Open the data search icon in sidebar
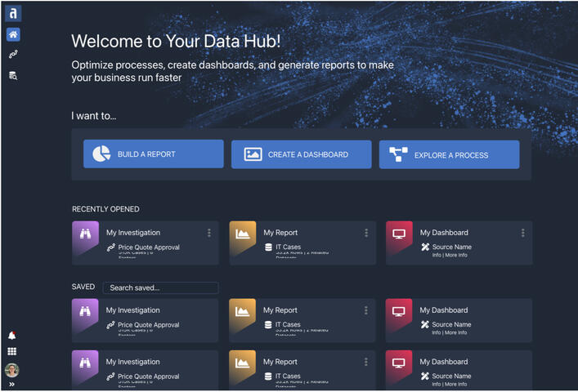 pos(13,75)
